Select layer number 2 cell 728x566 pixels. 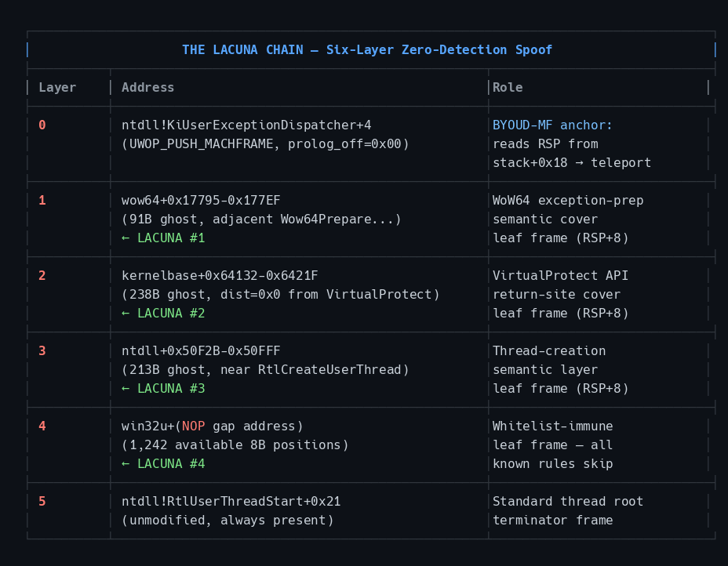pyautogui.click(x=42, y=276)
